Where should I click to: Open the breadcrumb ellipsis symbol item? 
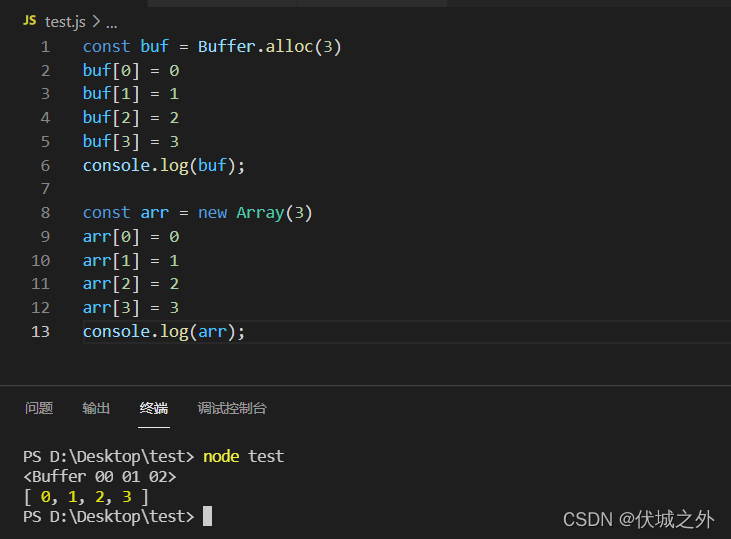pyautogui.click(x=111, y=22)
